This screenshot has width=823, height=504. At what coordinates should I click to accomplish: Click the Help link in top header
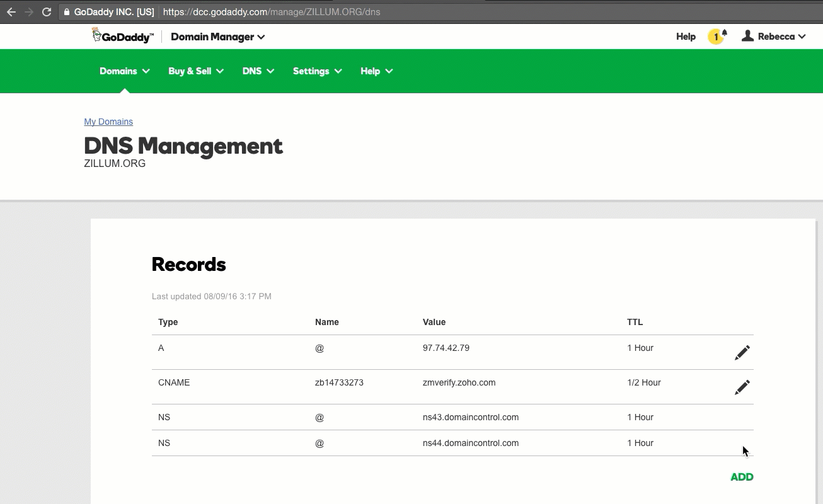click(x=686, y=37)
